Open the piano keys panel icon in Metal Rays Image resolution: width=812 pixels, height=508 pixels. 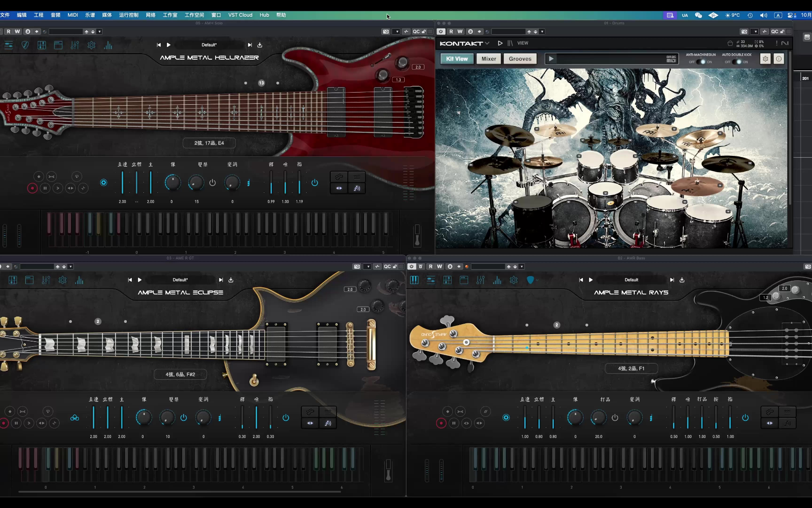click(x=414, y=280)
